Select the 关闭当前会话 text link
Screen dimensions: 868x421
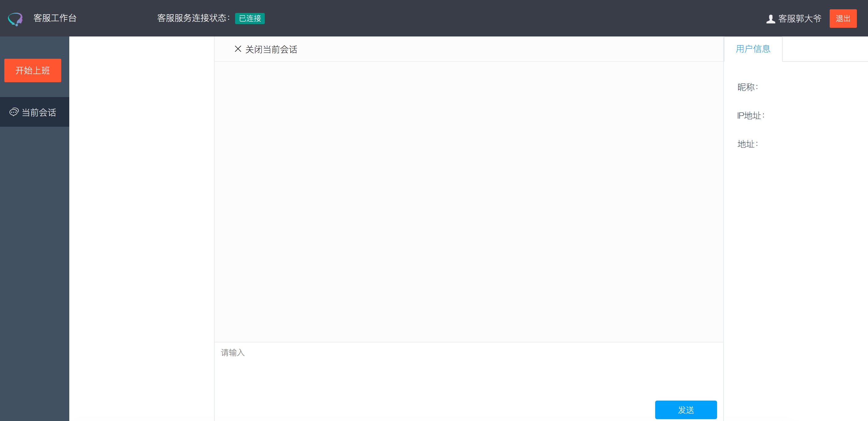tap(271, 49)
